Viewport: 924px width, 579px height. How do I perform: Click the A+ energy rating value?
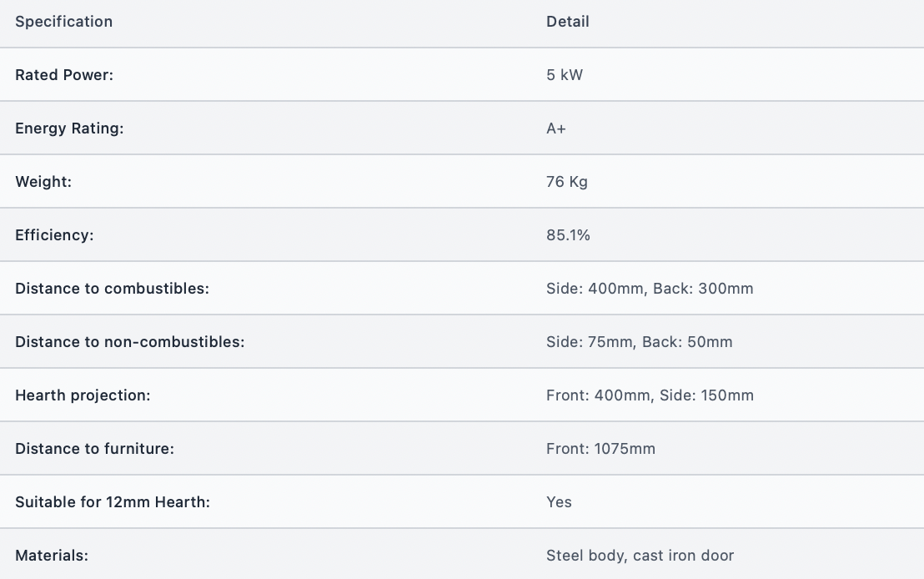tap(555, 128)
